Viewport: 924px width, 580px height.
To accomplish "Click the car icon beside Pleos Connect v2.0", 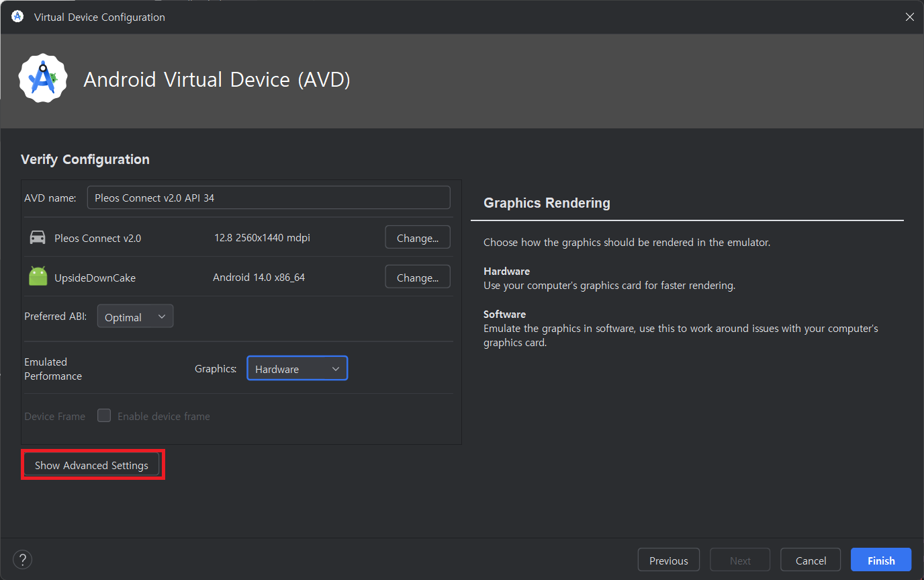I will 38,238.
